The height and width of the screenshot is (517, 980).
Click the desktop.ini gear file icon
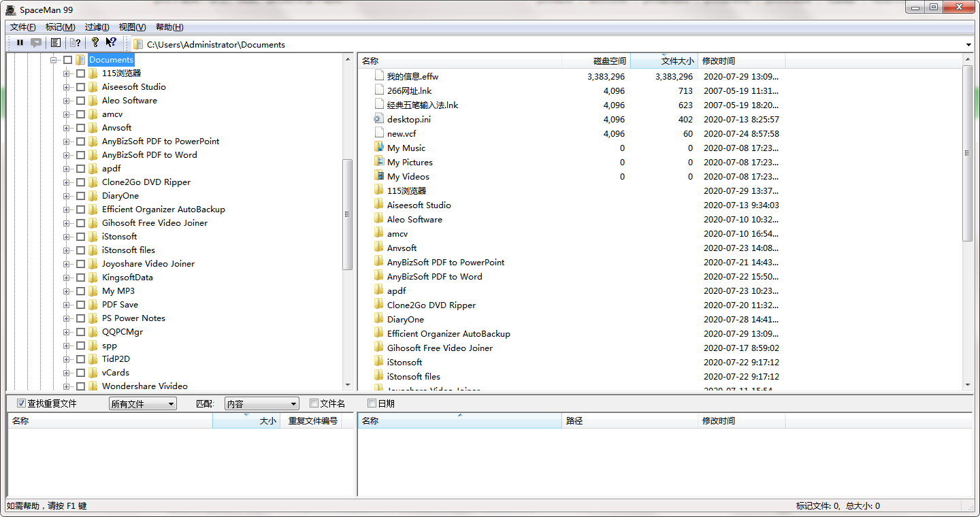pyautogui.click(x=379, y=119)
